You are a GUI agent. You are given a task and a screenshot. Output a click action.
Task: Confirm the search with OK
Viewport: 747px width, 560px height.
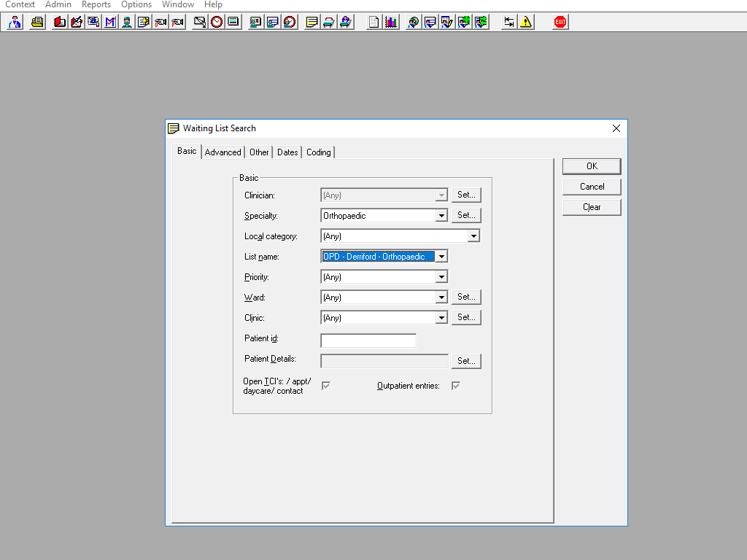(592, 166)
